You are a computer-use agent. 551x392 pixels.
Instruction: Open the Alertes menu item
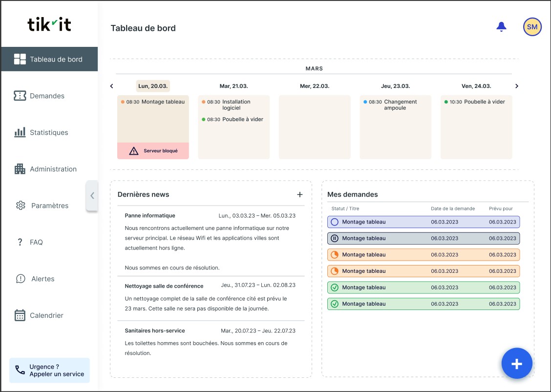click(42, 279)
